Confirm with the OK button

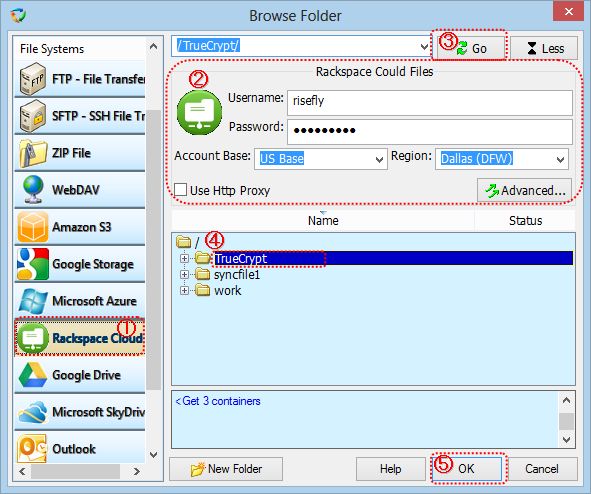pos(467,469)
